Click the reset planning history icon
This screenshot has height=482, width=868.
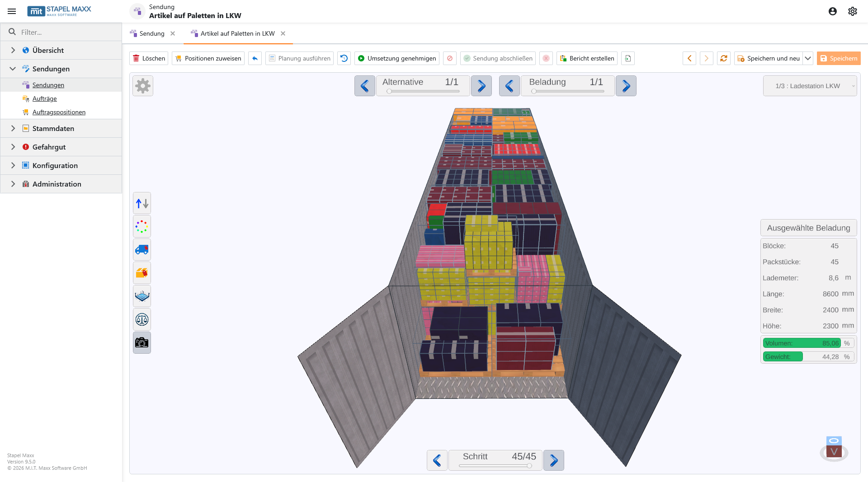click(x=344, y=58)
